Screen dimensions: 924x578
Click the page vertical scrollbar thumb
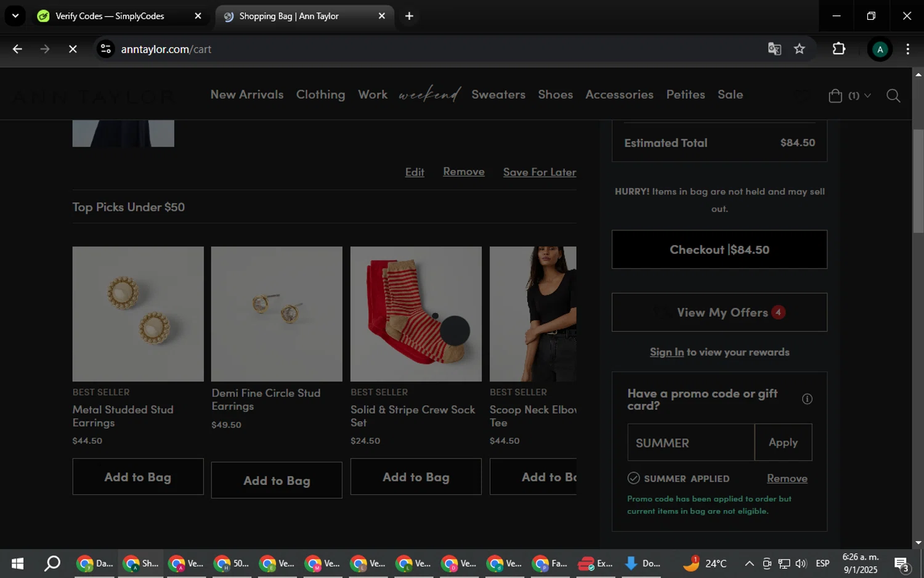pos(918,181)
